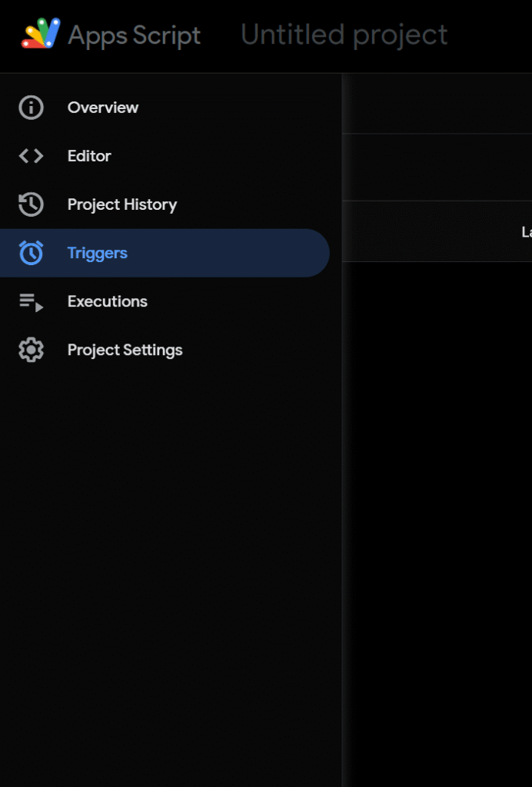Screen dimensions: 532x787
Task: Click the Editor code brackets icon
Action: pos(31,156)
